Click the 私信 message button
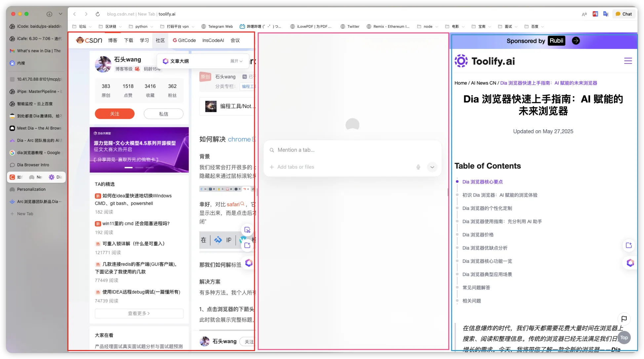Viewport: 644px width, 359px height. tap(163, 114)
